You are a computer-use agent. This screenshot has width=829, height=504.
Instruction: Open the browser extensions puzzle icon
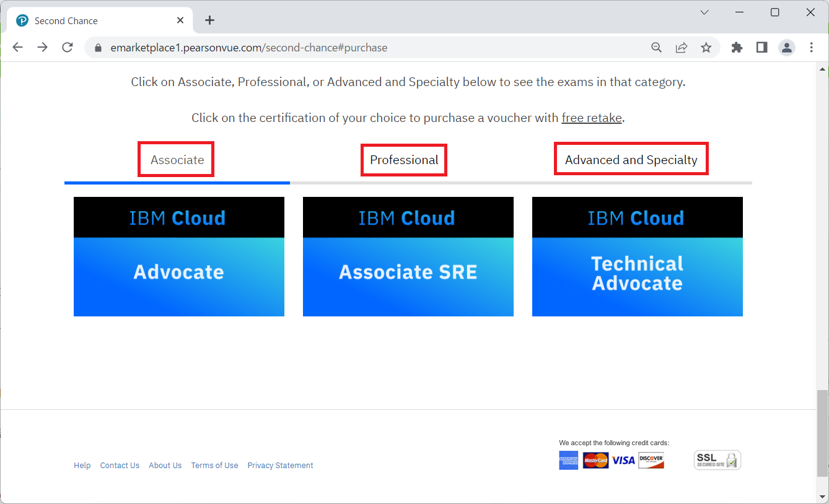pyautogui.click(x=737, y=47)
